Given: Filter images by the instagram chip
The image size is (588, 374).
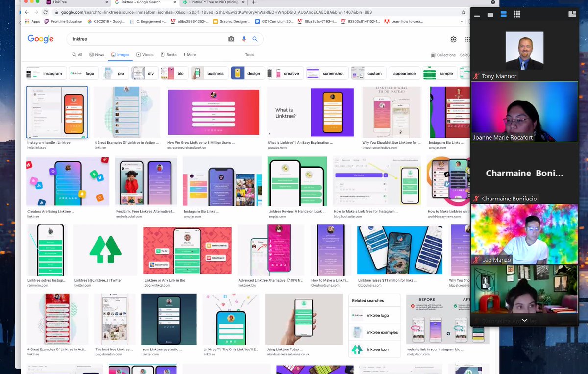Looking at the screenshot, I should [46, 73].
